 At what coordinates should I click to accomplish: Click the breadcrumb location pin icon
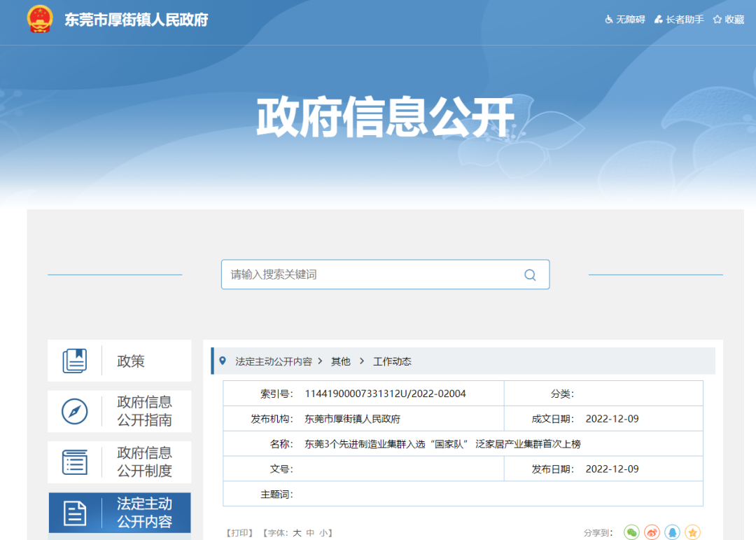[x=223, y=361]
